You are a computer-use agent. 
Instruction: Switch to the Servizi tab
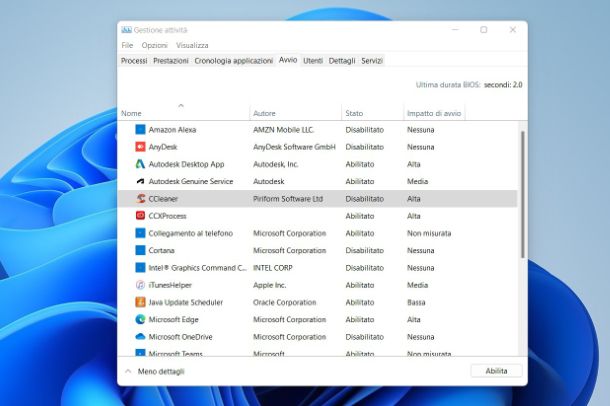click(372, 61)
